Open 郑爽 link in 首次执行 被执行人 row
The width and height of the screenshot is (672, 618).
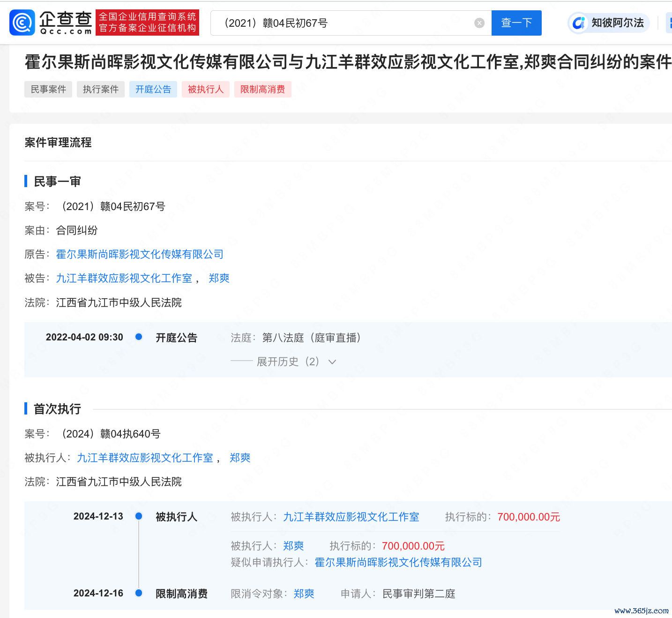(240, 458)
